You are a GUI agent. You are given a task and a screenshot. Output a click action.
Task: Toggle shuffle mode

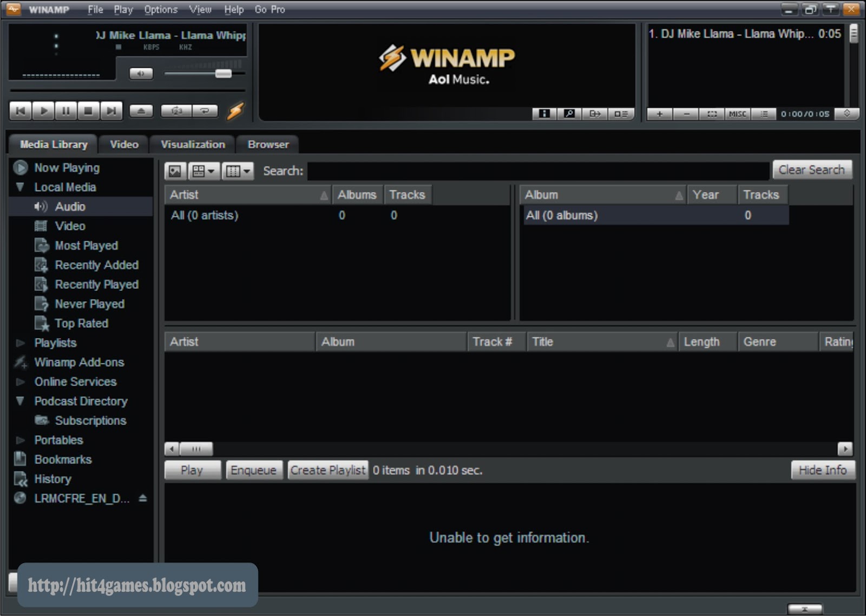[176, 111]
